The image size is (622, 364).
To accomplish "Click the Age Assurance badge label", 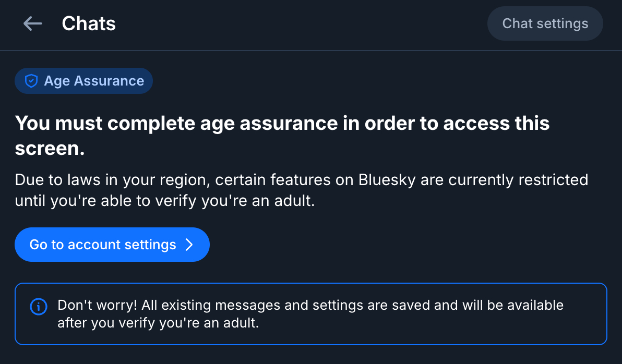I will coord(94,81).
